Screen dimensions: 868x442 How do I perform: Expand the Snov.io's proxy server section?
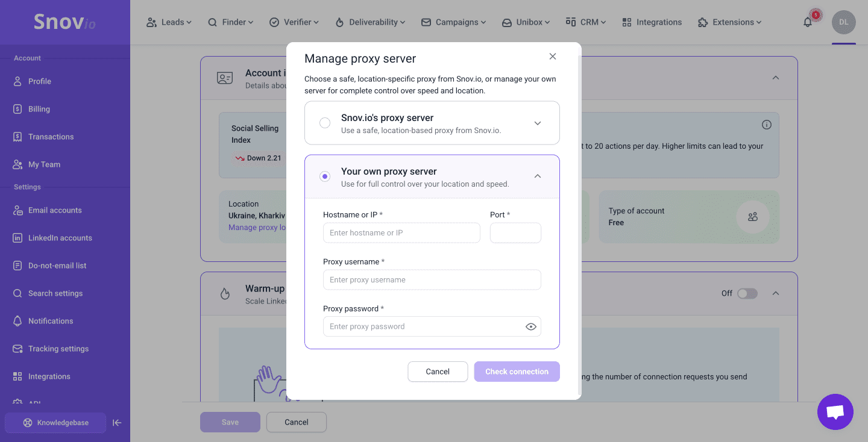tap(538, 123)
